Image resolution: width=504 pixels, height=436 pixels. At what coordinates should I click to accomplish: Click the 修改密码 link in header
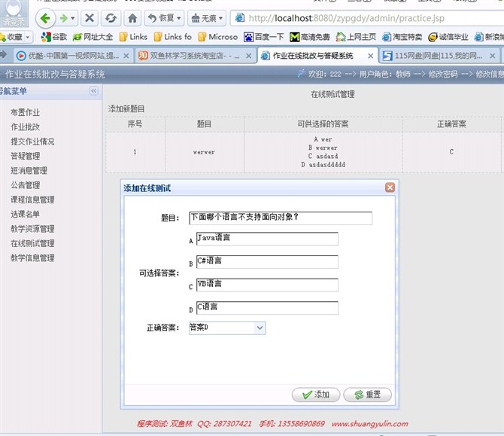[x=442, y=75]
